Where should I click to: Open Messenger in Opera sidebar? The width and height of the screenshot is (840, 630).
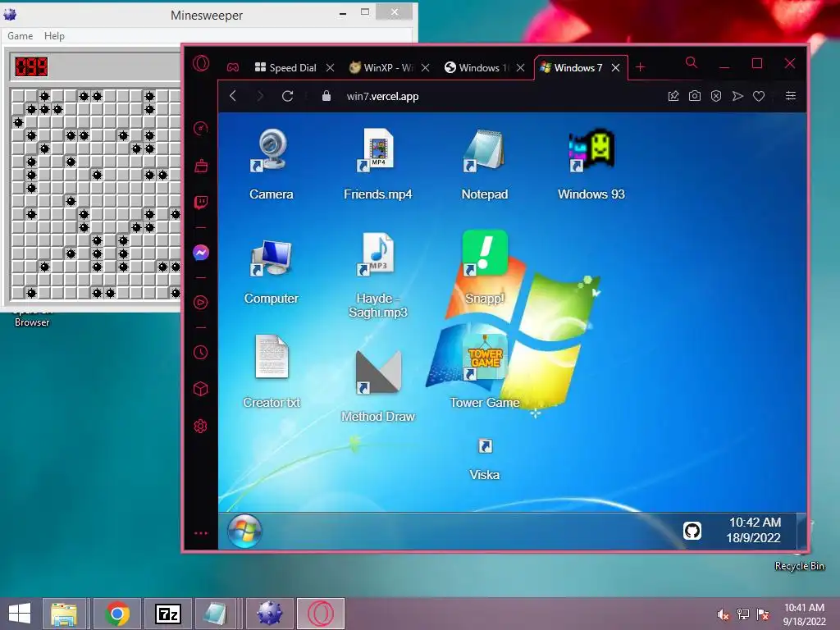tap(201, 253)
